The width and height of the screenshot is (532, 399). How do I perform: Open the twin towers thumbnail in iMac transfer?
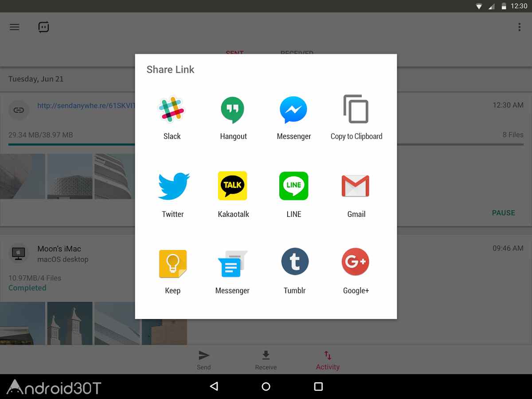click(70, 323)
